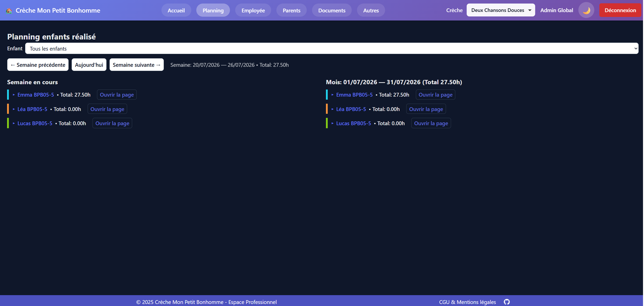The width and height of the screenshot is (644, 306).
Task: Click Semaine précédente button
Action: pos(38,65)
